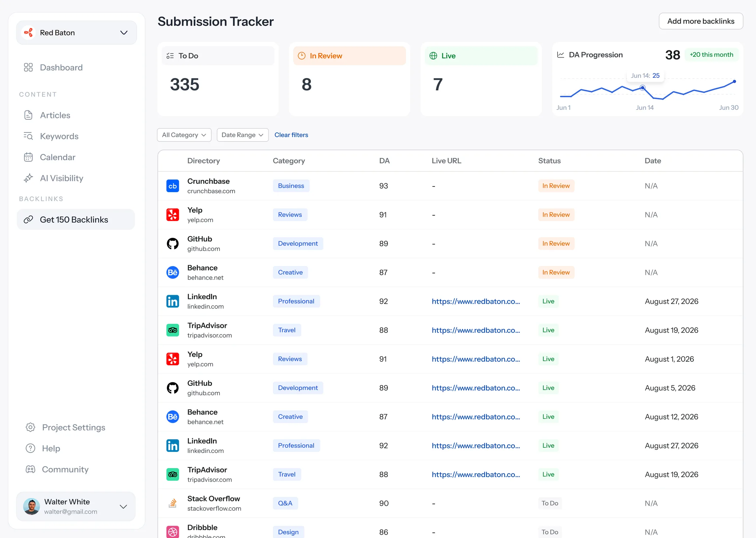Screen dimensions: 756x538
Task: Click the Project Settings gear icon
Action: pyautogui.click(x=30, y=427)
